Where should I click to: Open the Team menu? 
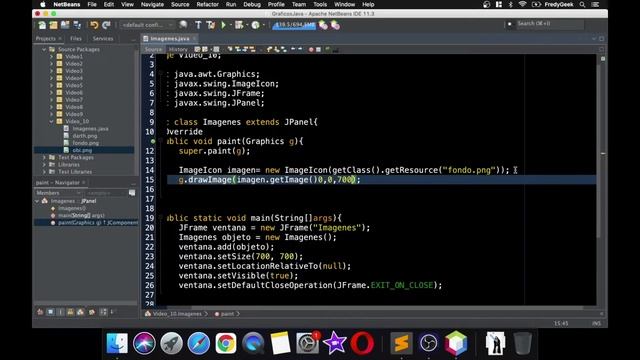[x=298, y=4]
